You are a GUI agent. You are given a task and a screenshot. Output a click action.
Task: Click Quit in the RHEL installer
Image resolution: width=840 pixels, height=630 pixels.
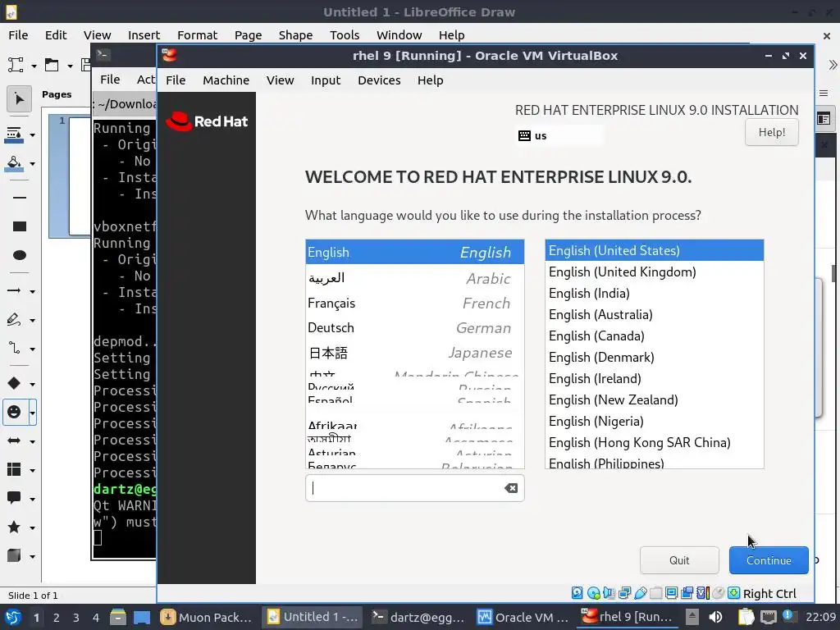tap(679, 560)
